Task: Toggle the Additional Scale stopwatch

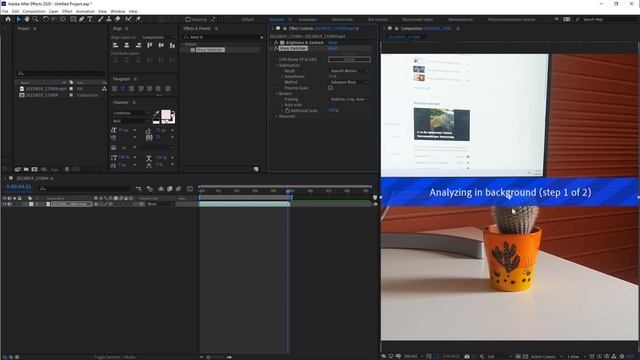Action: click(287, 111)
